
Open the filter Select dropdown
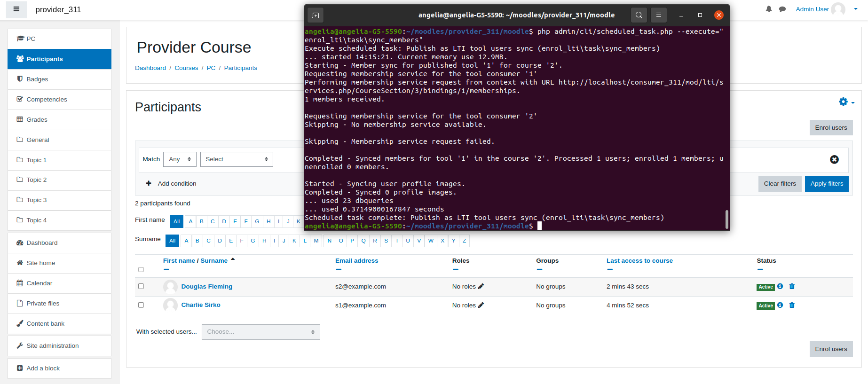coord(237,159)
